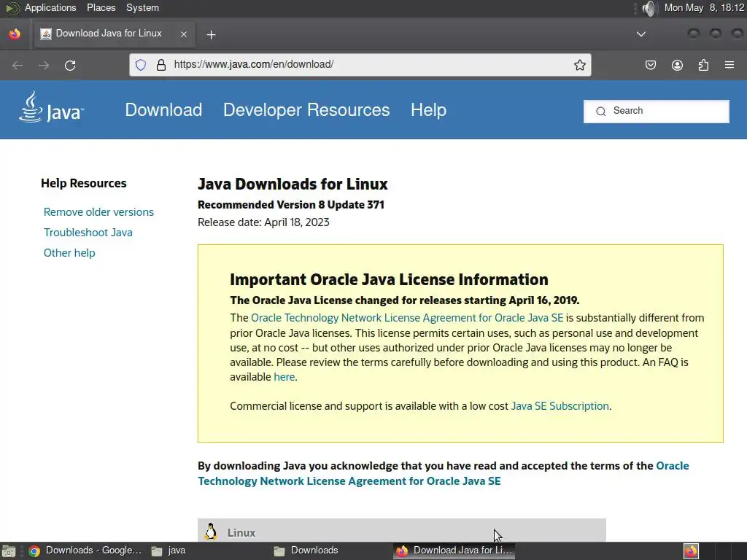Viewport: 747px width, 560px height.
Task: Open a new tab with the plus button
Action: click(211, 34)
